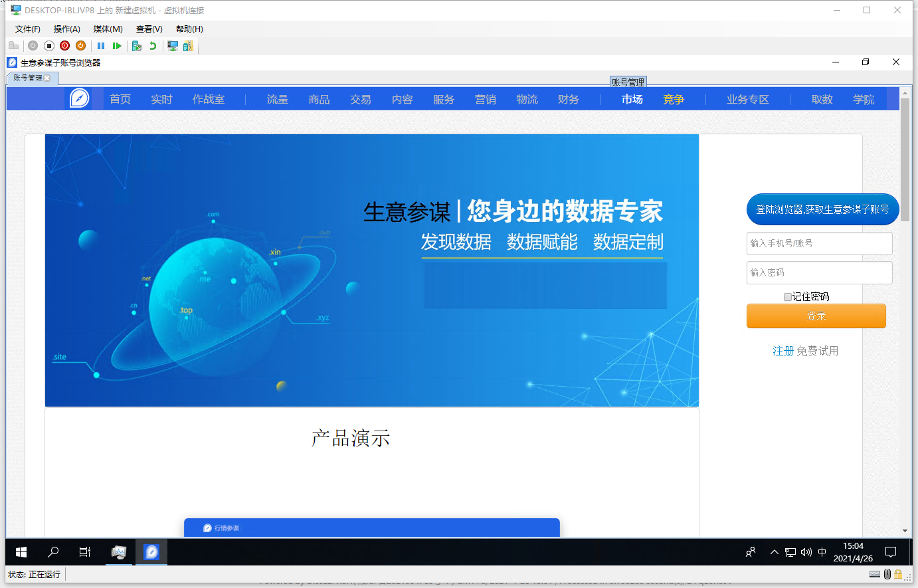
Task: Click the taskbar Search icon
Action: coord(53,551)
